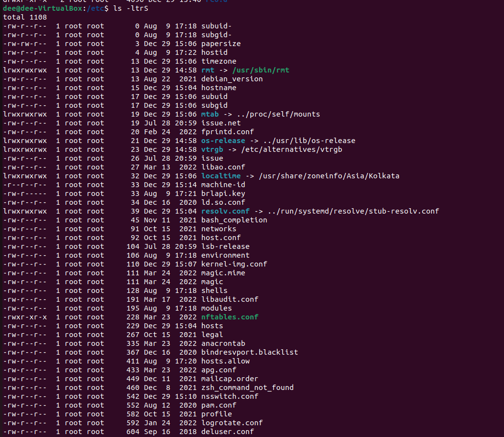This screenshot has height=437, width=504.
Task: Click the hosts.allow file name
Action: pos(225,361)
